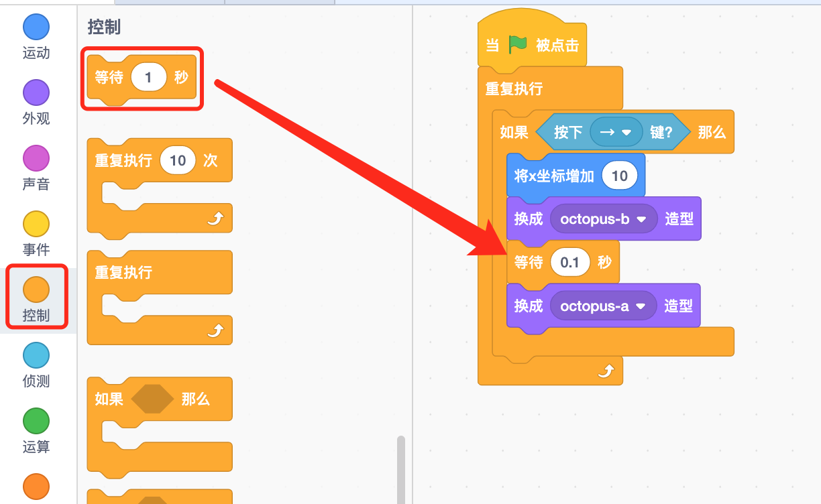Select the 运算 (Operators) category circle
The height and width of the screenshot is (504, 821).
[x=36, y=421]
